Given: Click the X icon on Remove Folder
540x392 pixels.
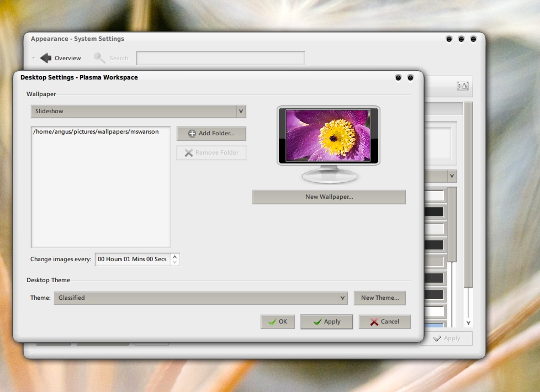Looking at the screenshot, I should coord(188,152).
